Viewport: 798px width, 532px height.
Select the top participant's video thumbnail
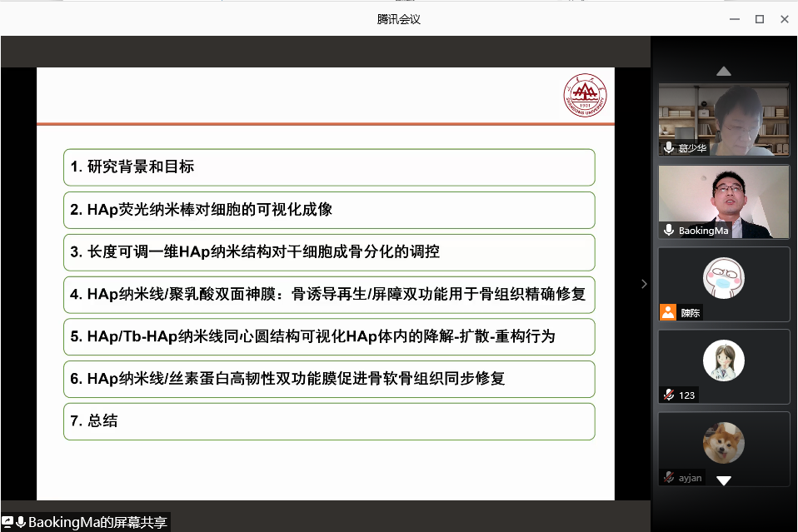pos(724,120)
